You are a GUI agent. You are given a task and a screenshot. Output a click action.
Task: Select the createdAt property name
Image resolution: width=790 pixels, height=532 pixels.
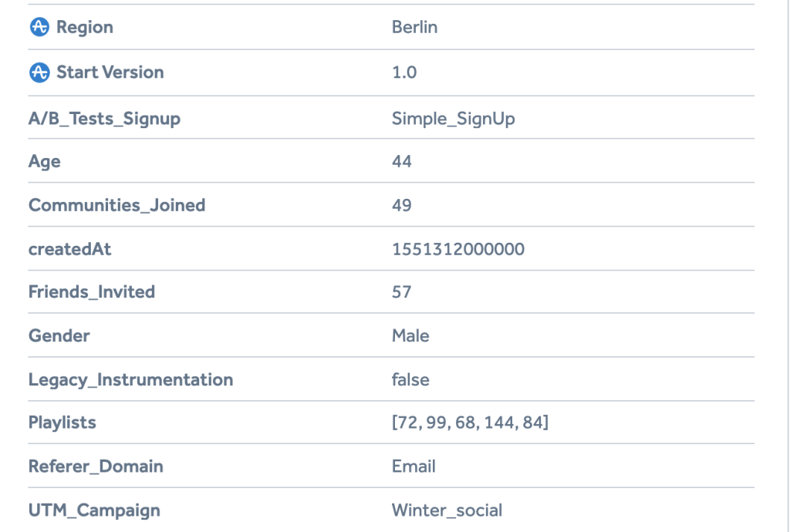(69, 249)
